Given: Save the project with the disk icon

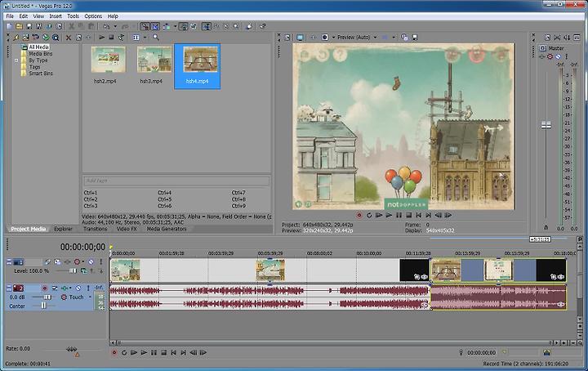Looking at the screenshot, I should (29, 26).
